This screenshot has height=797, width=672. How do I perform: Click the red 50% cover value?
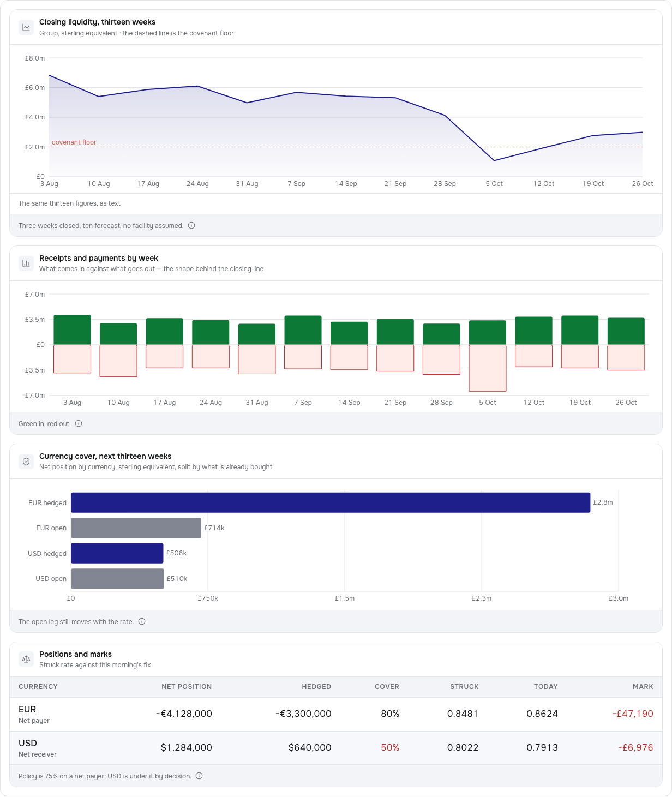(x=390, y=747)
